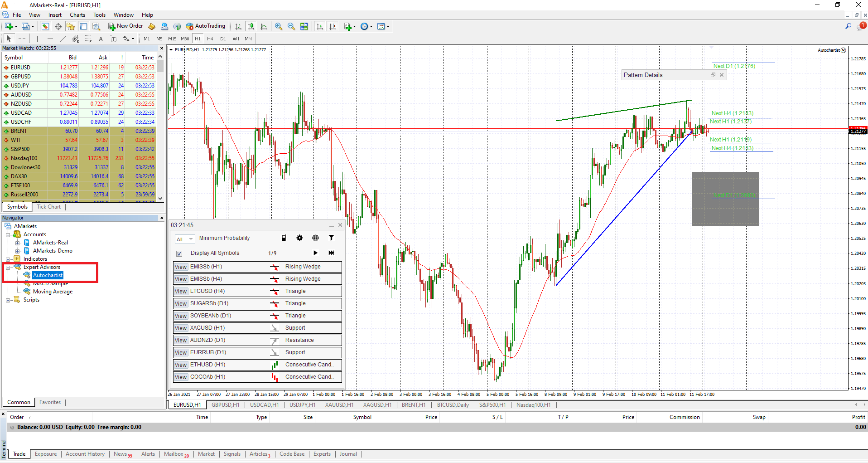Image resolution: width=868 pixels, height=463 pixels.
Task: Switch to the Tick Chart tab
Action: click(48, 207)
